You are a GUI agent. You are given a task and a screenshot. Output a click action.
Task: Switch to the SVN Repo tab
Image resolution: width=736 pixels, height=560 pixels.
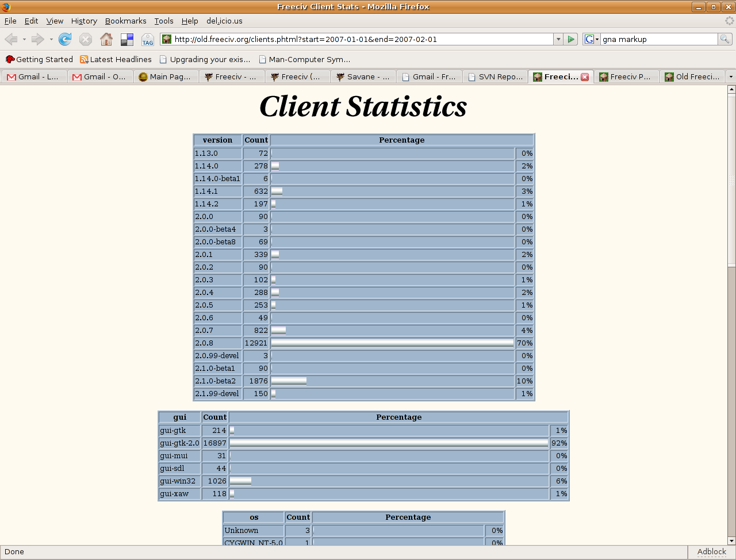[x=496, y=77]
